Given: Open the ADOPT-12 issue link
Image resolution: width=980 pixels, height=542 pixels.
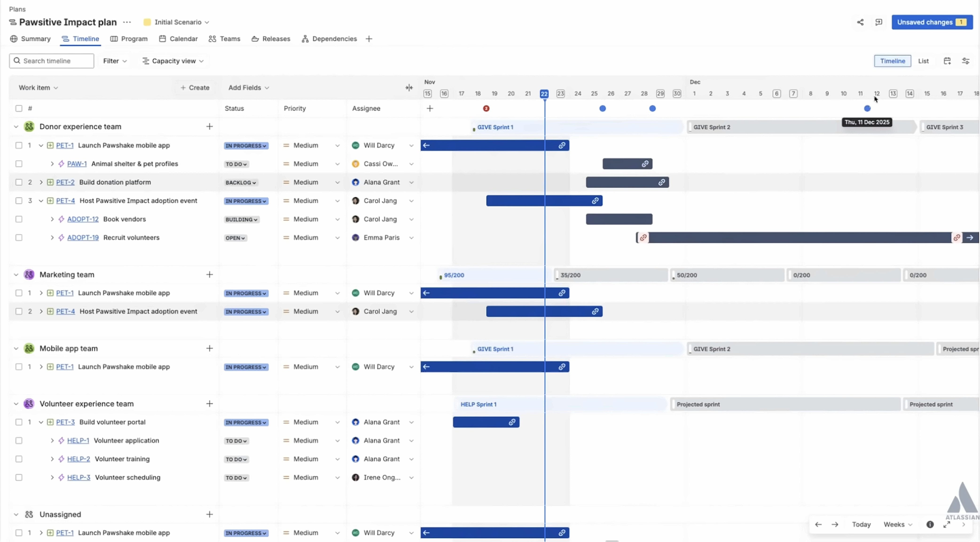Looking at the screenshot, I should tap(83, 219).
